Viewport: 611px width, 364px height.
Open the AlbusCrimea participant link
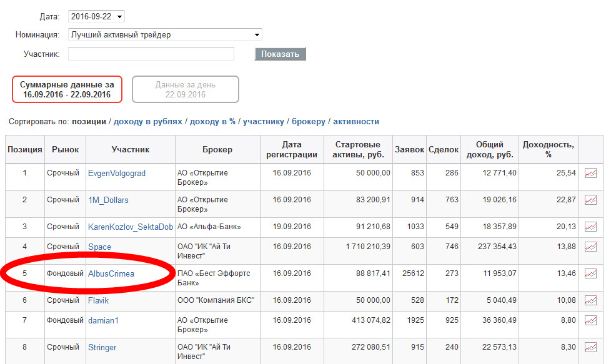coord(111,273)
